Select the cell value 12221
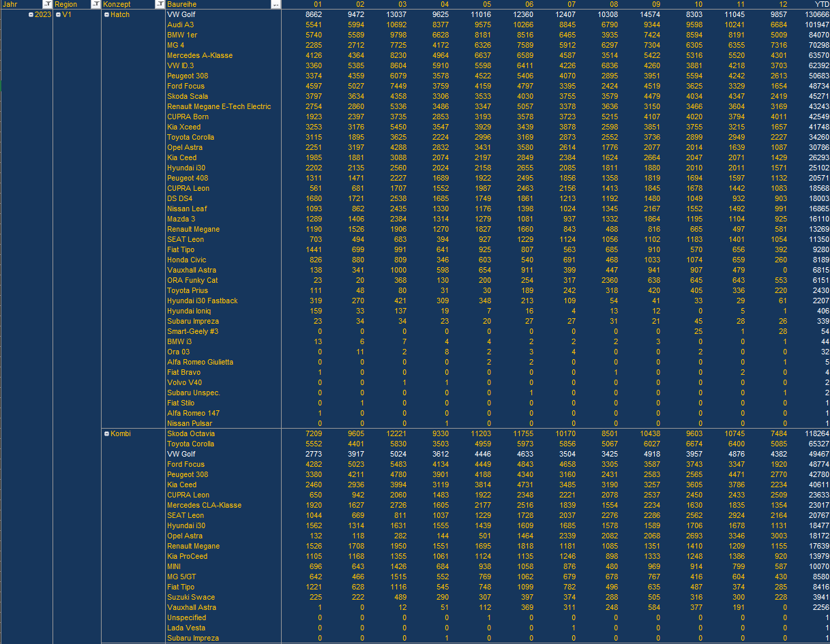 pos(396,433)
